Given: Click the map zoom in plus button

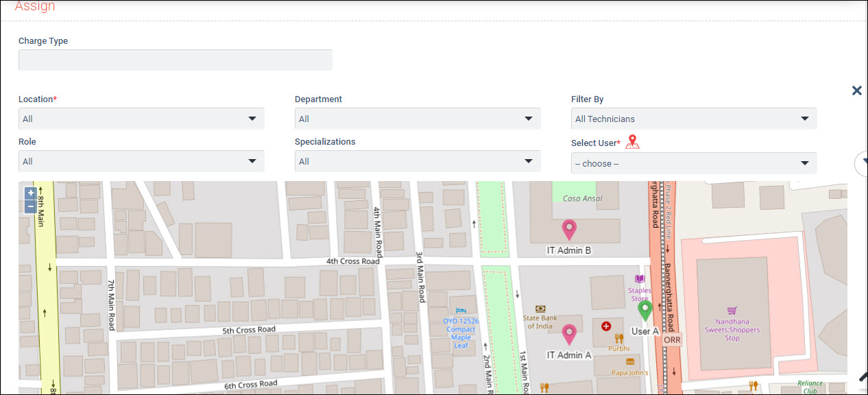Looking at the screenshot, I should coord(30,193).
